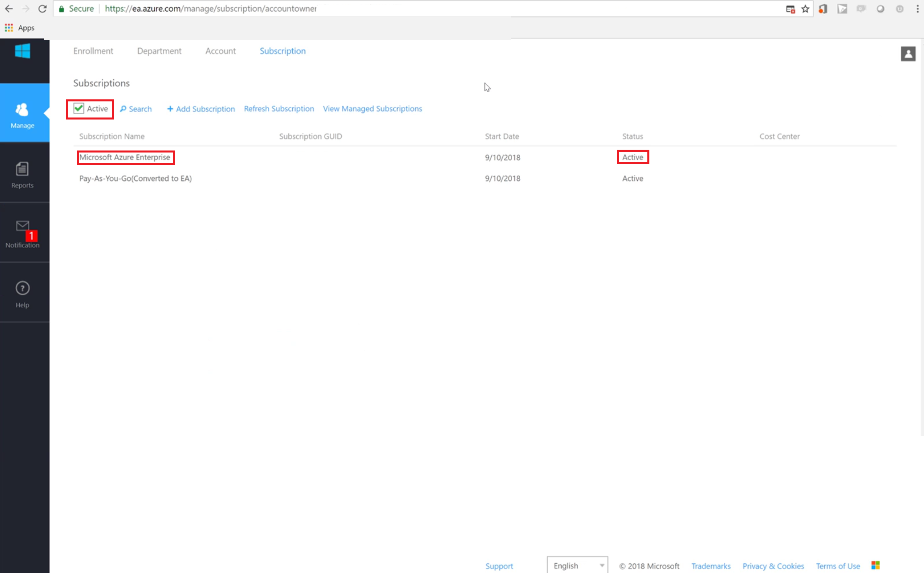Bookmark page with the star icon

pyautogui.click(x=805, y=9)
